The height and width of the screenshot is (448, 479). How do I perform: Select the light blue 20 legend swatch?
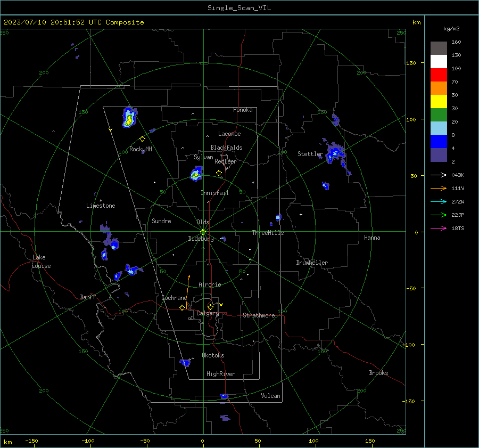click(x=439, y=128)
